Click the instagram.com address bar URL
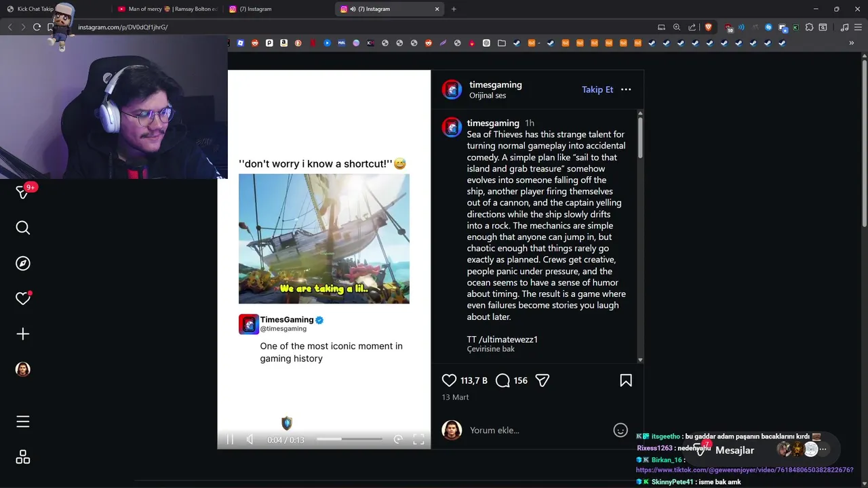The image size is (868, 488). pos(123,27)
